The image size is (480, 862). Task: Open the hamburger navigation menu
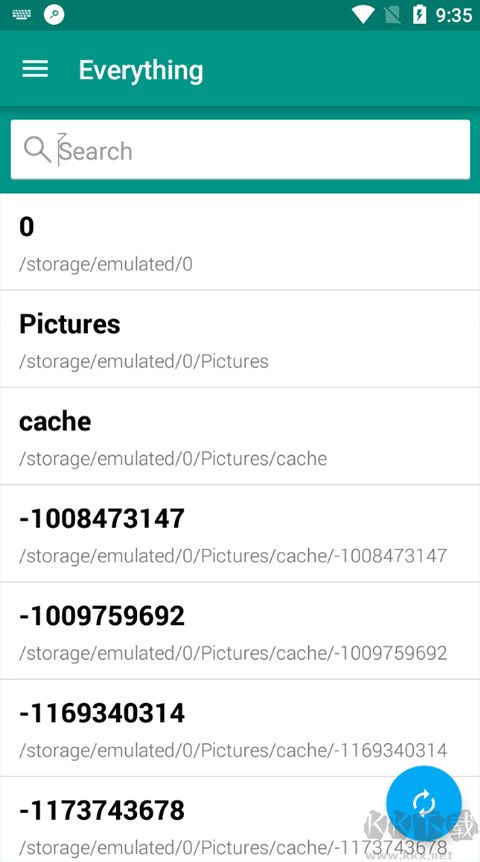click(x=35, y=69)
